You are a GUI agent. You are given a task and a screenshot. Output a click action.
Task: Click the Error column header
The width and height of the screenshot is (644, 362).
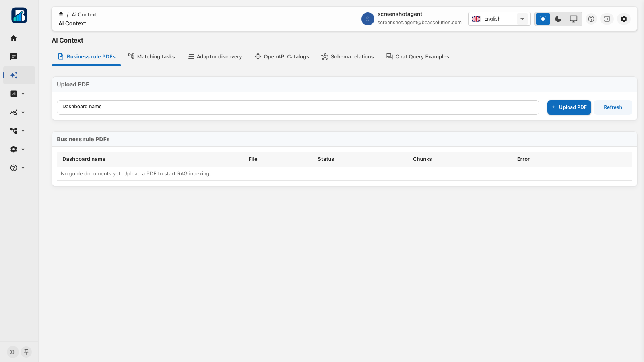[x=523, y=159]
